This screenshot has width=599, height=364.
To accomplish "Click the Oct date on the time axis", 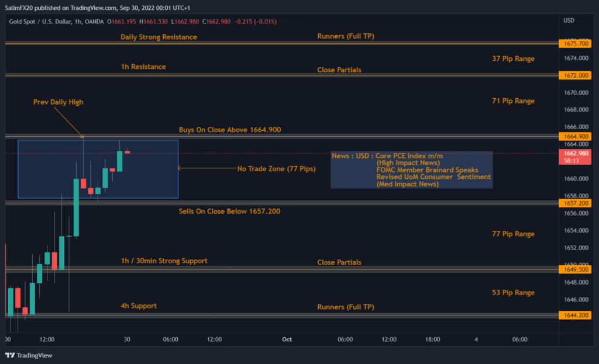I will tap(287, 339).
